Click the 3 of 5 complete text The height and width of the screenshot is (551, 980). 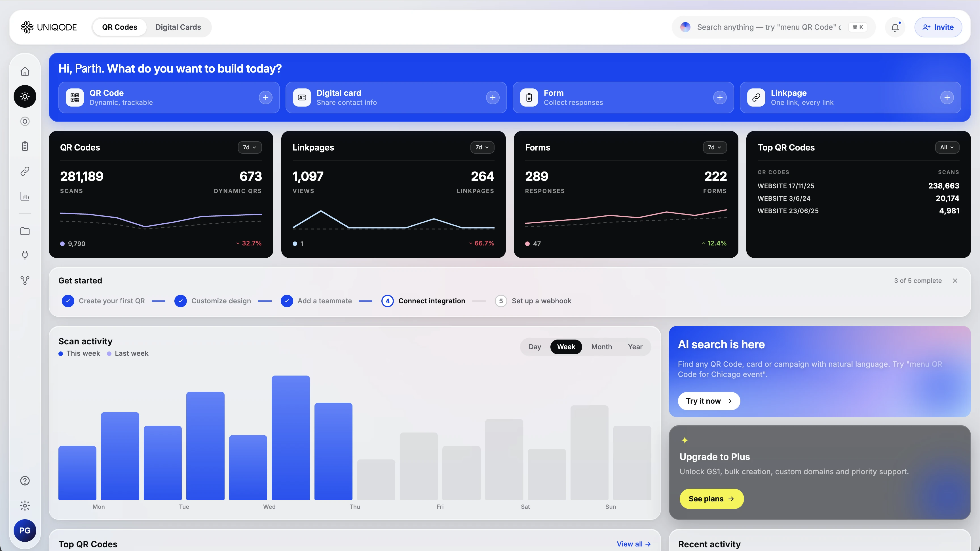(918, 281)
